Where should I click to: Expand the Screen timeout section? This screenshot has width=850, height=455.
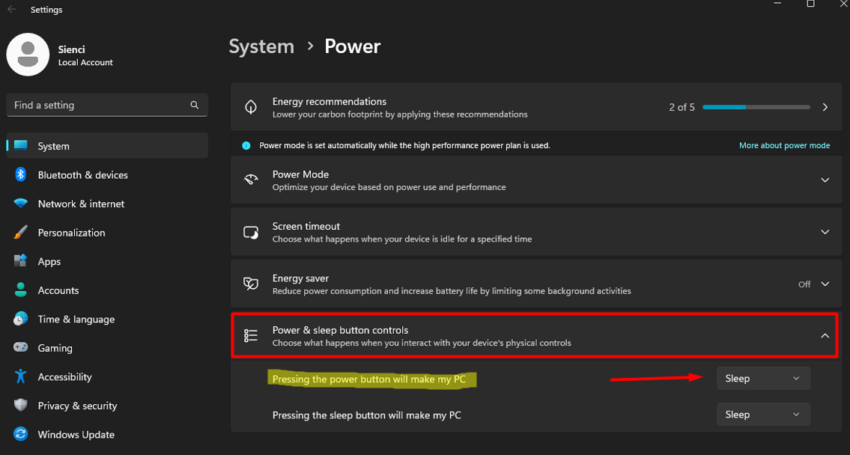pos(824,232)
